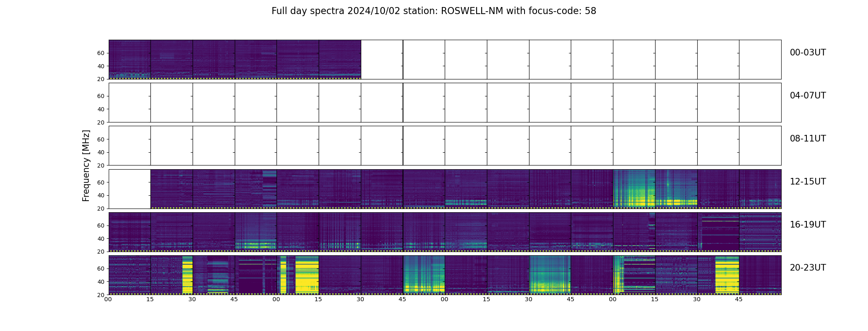Select the 20 MHz tick of the 20-23UT row

(101, 295)
